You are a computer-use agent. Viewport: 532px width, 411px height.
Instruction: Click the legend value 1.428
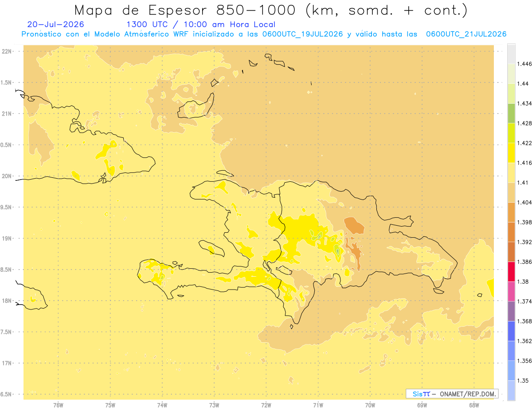524,123
